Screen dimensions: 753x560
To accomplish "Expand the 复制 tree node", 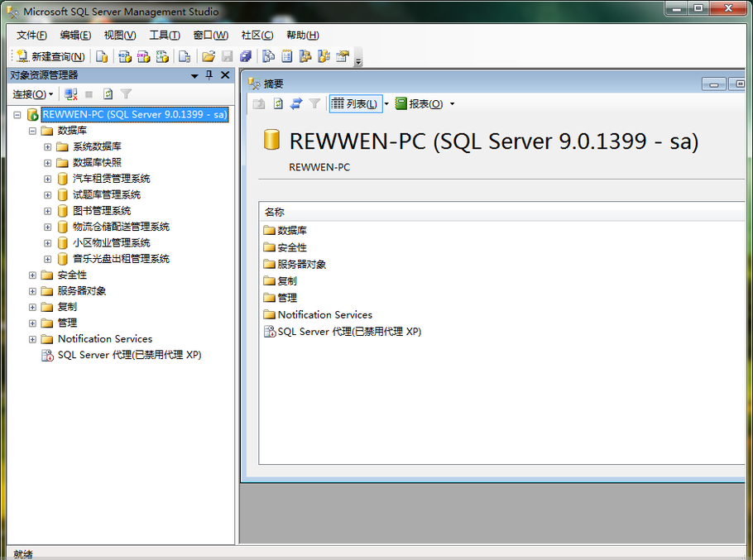I will [32, 307].
